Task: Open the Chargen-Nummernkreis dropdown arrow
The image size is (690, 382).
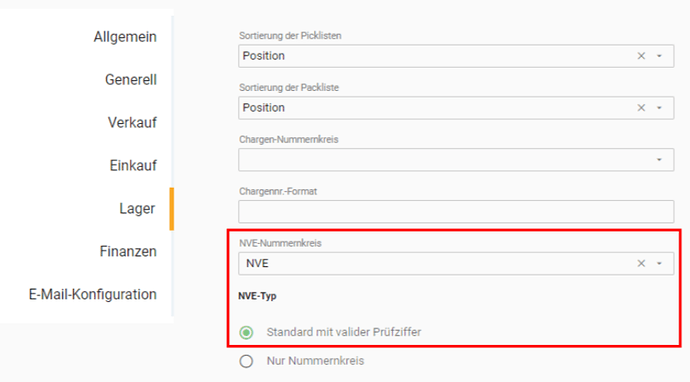Action: (659, 160)
